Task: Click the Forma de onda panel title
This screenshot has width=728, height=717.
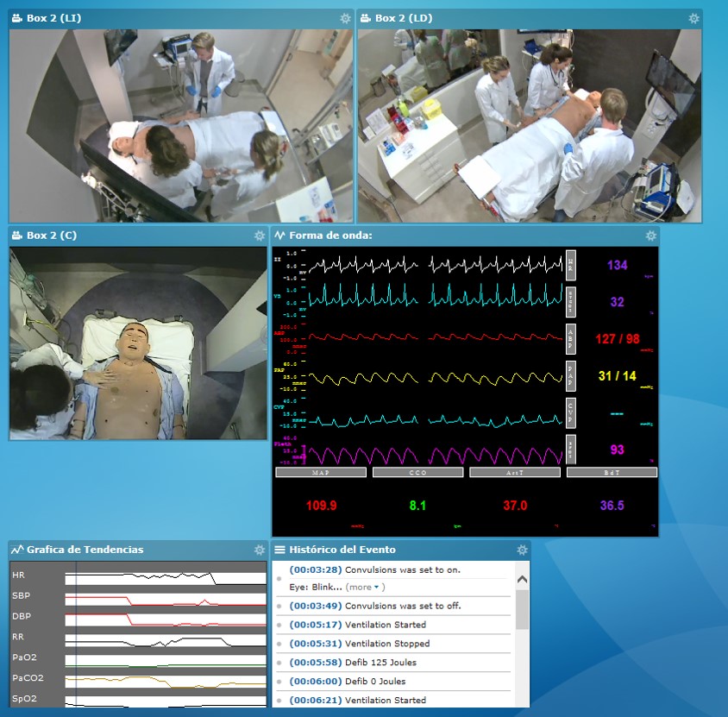Action: click(330, 236)
